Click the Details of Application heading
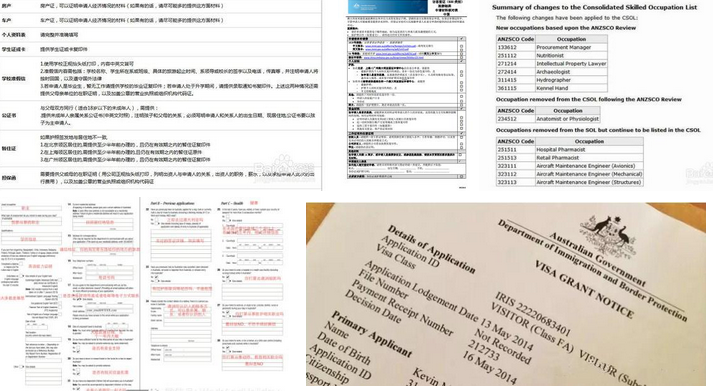 pos(431,249)
